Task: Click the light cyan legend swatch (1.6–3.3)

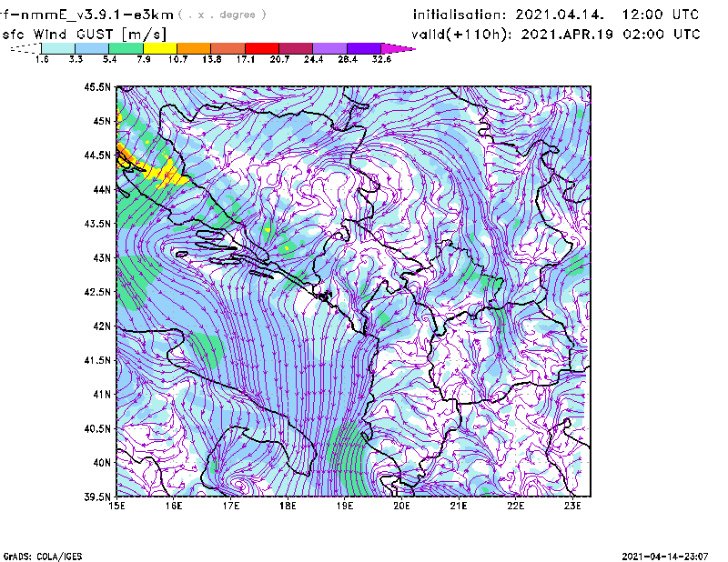Action: 58,48
